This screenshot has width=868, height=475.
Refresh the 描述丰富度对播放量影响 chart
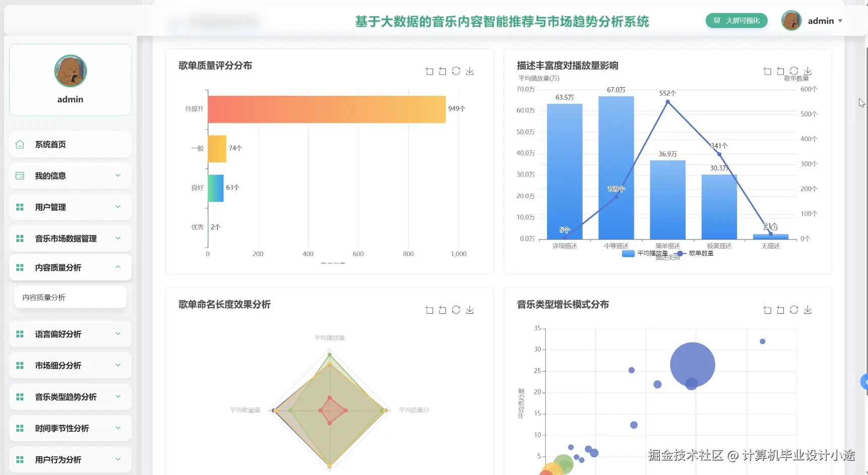794,71
